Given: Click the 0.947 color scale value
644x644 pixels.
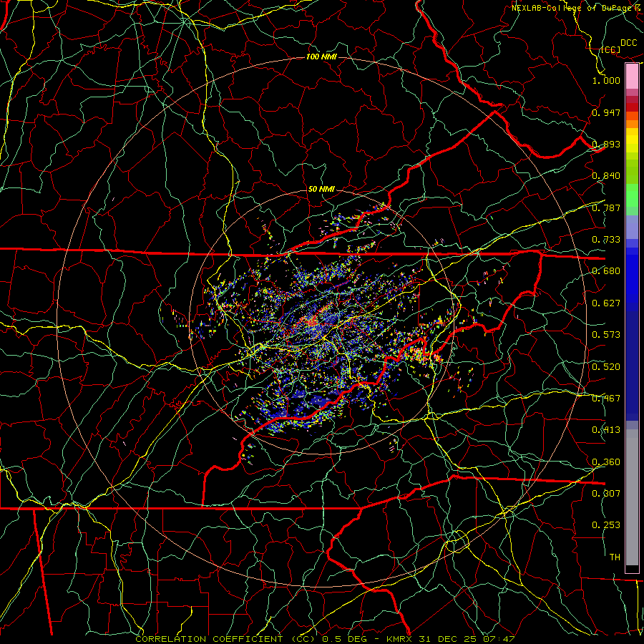Looking at the screenshot, I should click(606, 112).
